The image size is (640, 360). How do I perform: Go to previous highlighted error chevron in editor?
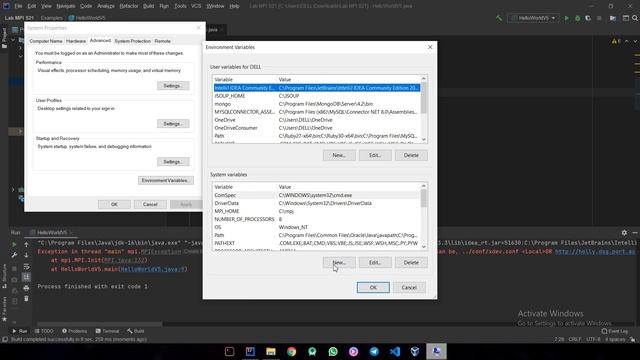(627, 41)
